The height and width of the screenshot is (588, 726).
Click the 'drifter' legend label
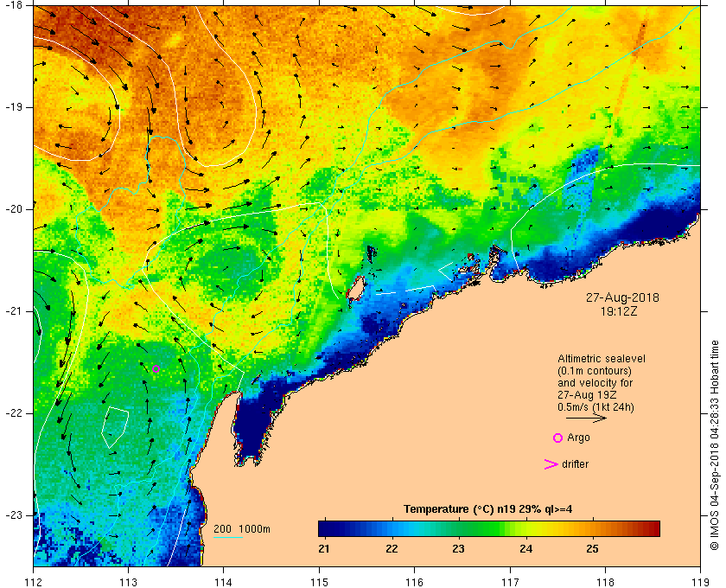[x=575, y=464]
